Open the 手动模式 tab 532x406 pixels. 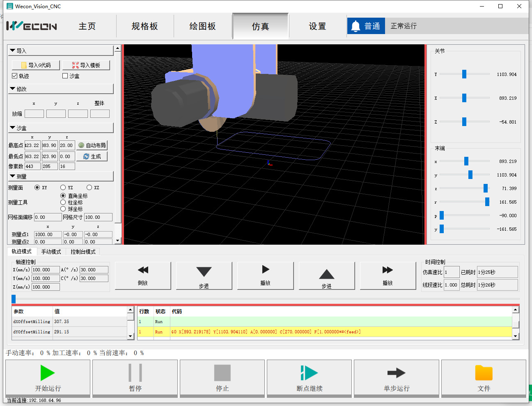coord(51,252)
